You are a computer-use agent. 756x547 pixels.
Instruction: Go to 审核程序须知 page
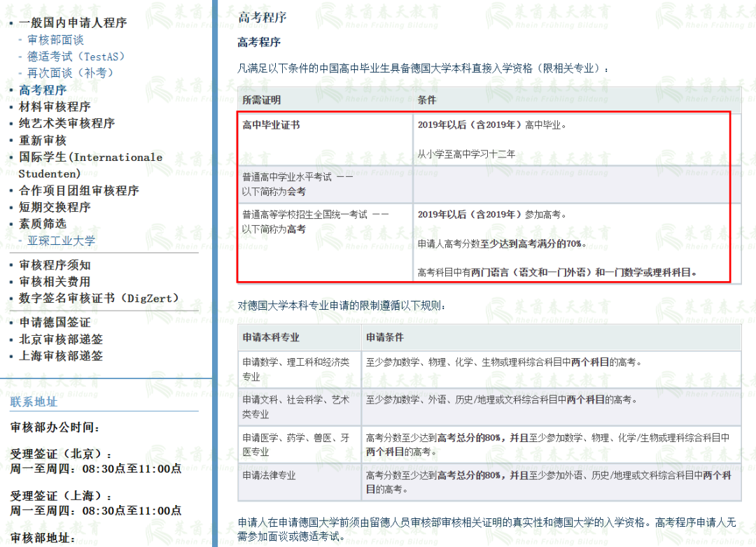[x=55, y=265]
